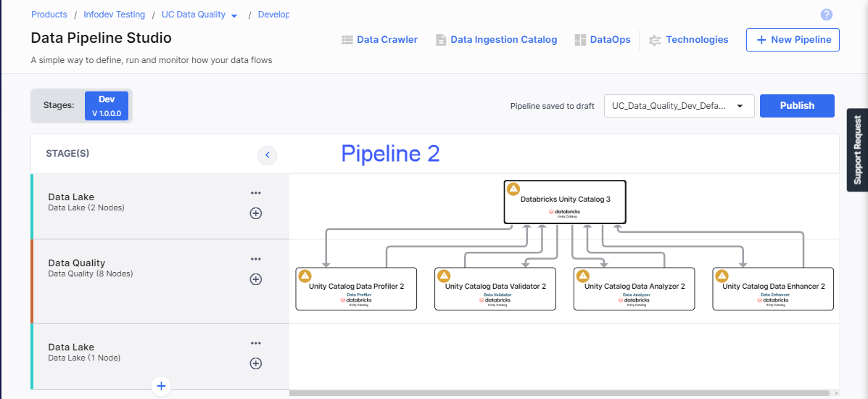Screen dimensions: 868x399
Task: Open the Support Request side tab
Action: pyautogui.click(x=857, y=149)
